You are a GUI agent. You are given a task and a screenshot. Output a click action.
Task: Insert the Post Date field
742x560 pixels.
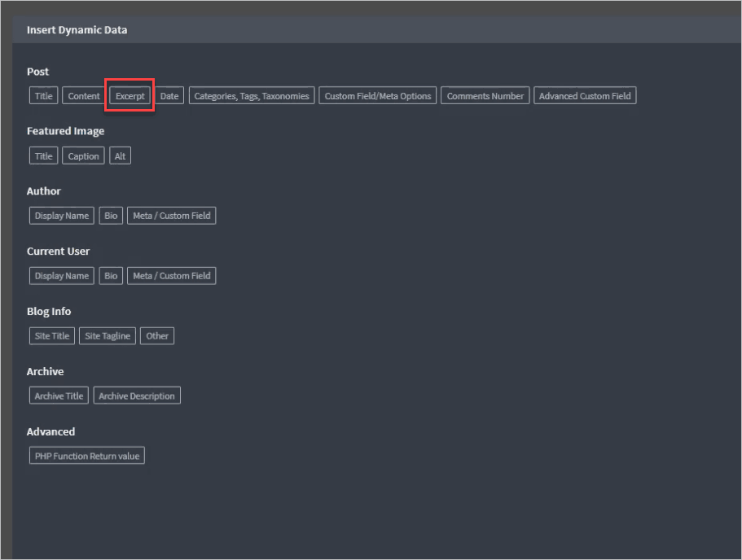point(169,96)
